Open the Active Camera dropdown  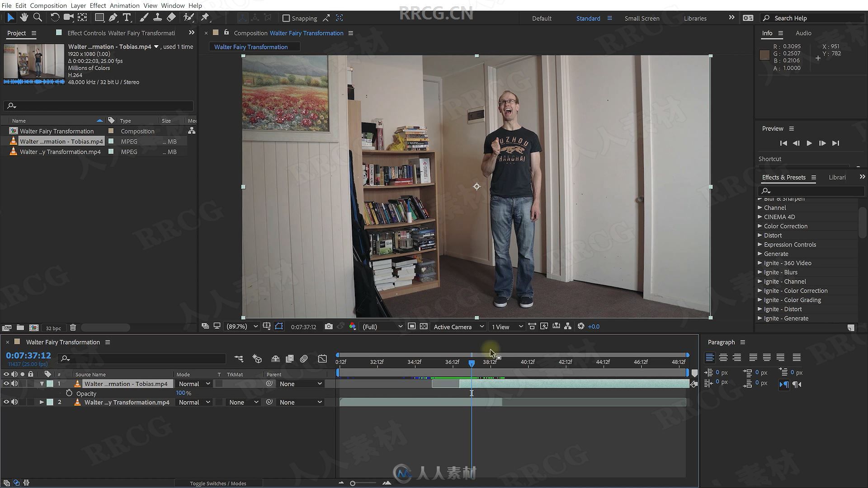pyautogui.click(x=458, y=326)
